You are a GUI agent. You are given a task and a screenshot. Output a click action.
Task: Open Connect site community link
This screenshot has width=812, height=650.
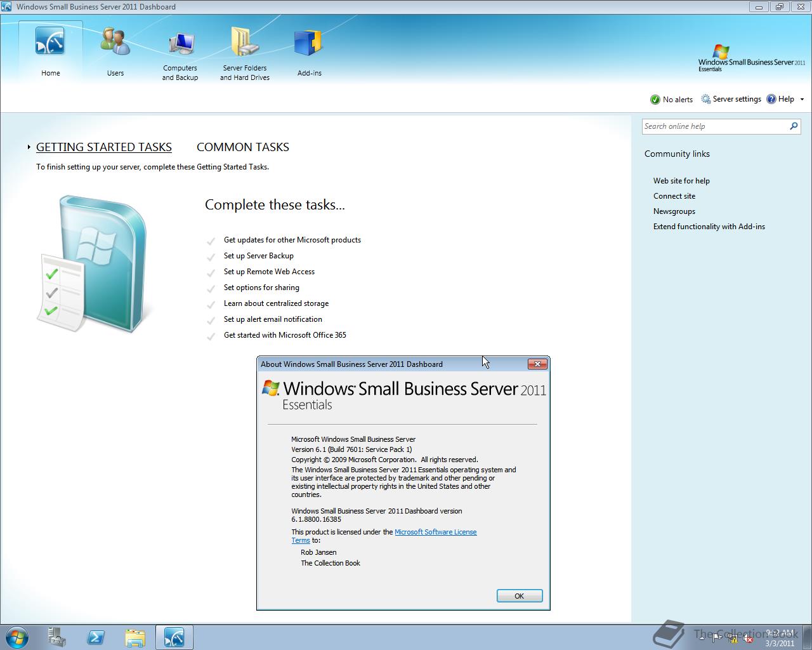(x=674, y=196)
